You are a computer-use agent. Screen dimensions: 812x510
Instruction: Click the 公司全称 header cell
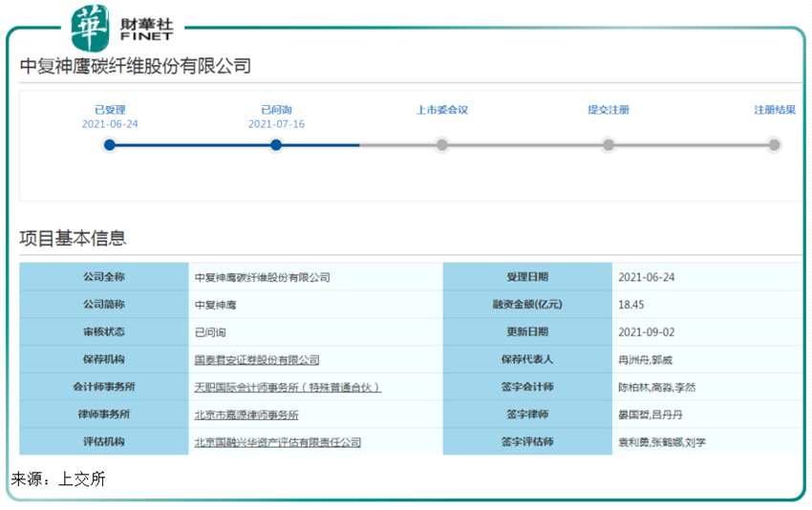point(104,276)
